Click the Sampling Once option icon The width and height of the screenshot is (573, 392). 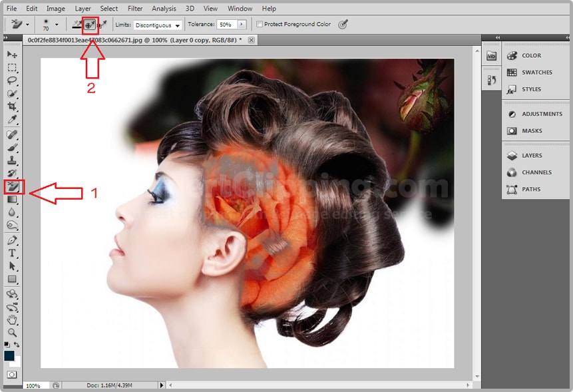click(90, 25)
